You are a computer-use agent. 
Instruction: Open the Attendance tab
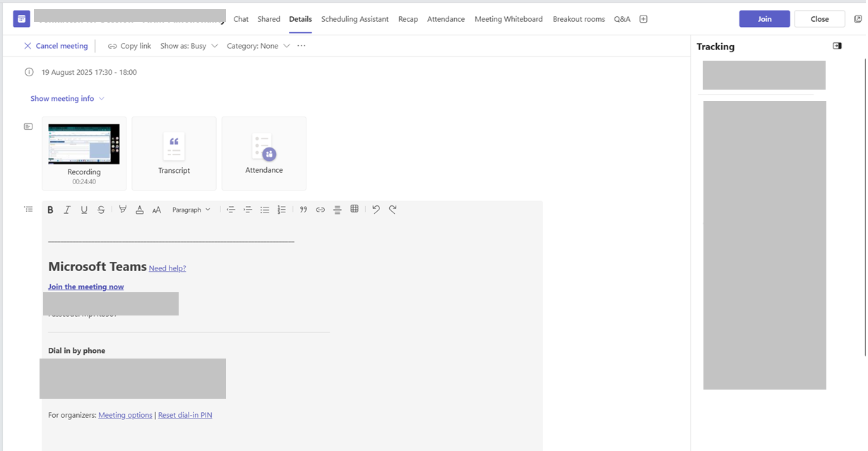point(446,19)
